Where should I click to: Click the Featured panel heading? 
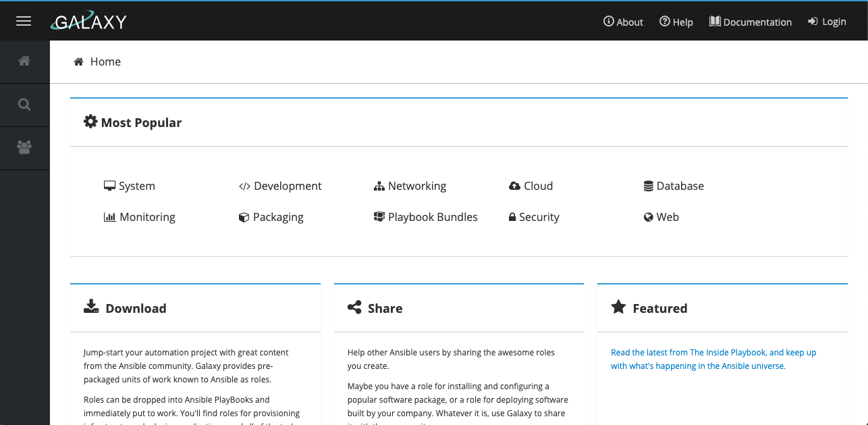(x=660, y=308)
